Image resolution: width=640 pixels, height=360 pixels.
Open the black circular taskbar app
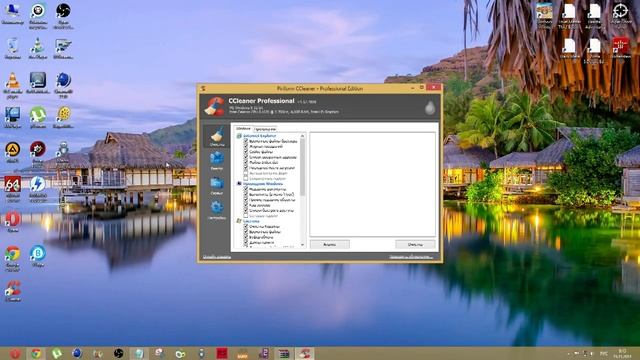click(118, 353)
